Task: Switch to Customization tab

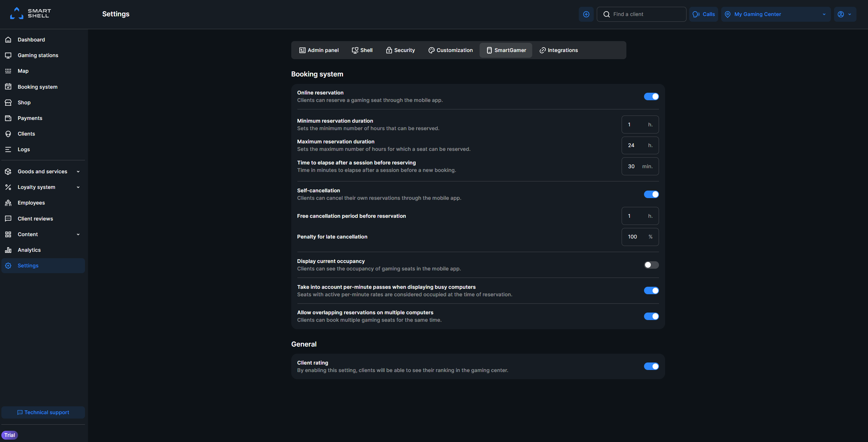Action: (450, 50)
